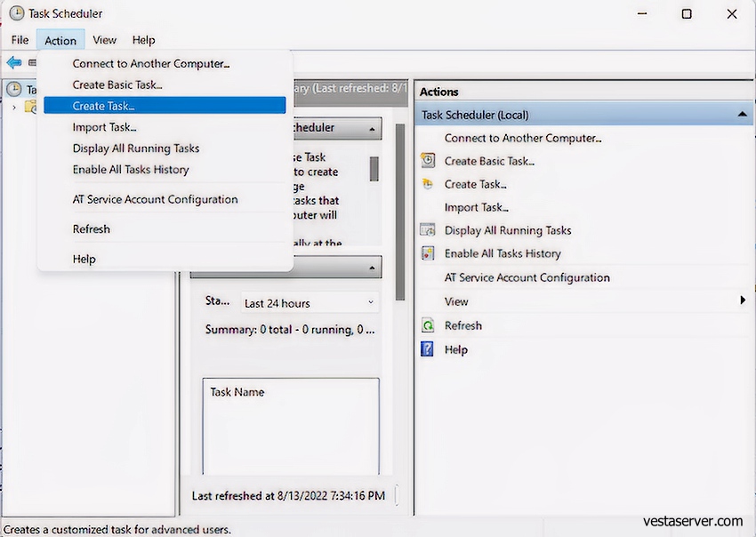Click Enable All Tasks History icon in Actions pane

[x=428, y=253]
